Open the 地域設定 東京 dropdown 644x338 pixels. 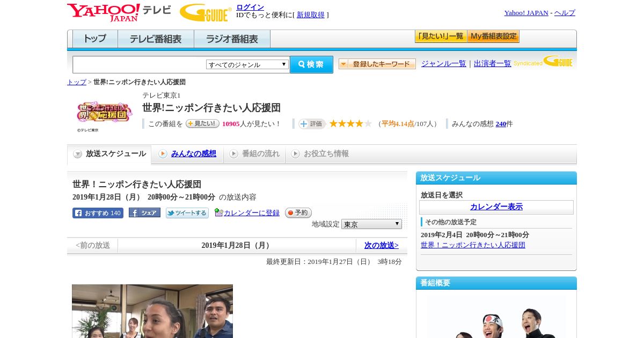pyautogui.click(x=371, y=224)
